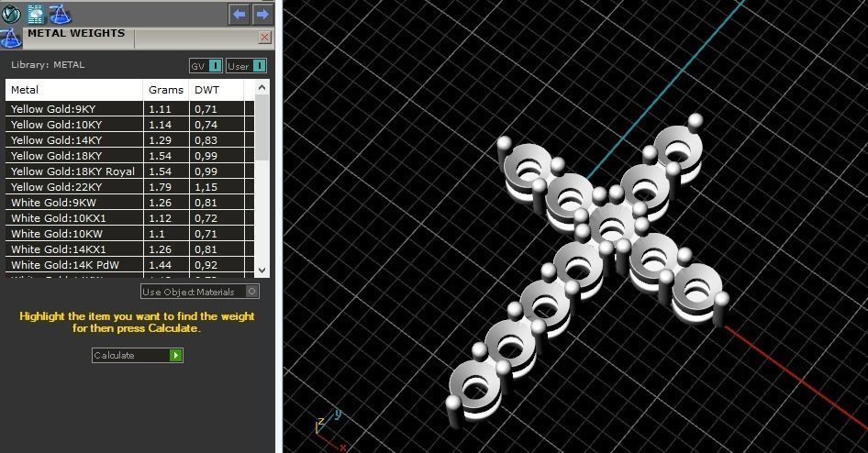Viewport: 868px width, 453px height.
Task: Select the White Gold:10KX1 row
Action: coord(129,218)
